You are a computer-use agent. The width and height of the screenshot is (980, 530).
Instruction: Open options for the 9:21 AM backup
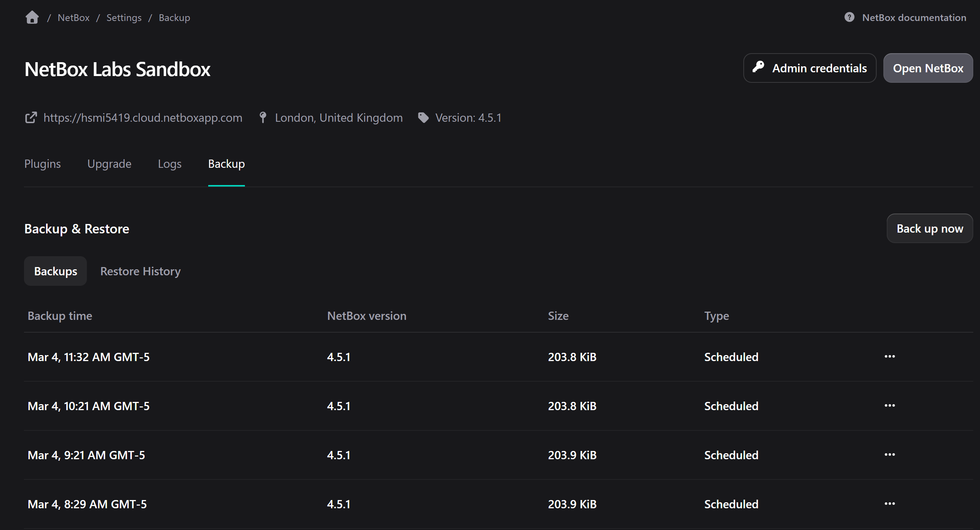(889, 454)
